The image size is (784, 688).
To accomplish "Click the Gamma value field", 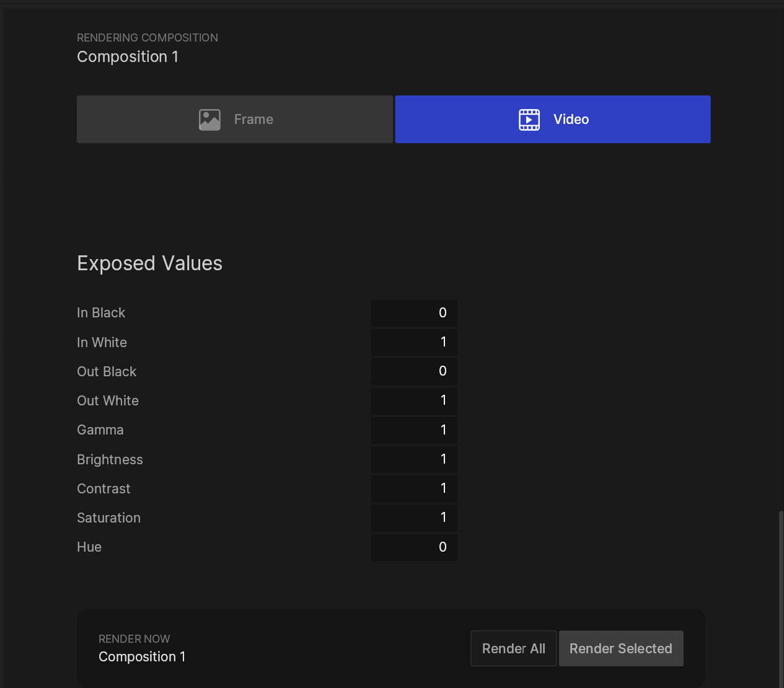I will coord(413,430).
